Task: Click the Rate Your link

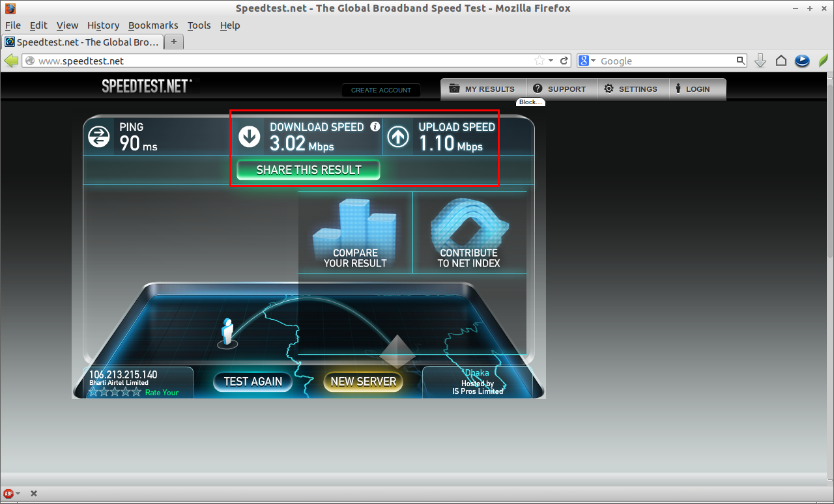Action: [162, 393]
